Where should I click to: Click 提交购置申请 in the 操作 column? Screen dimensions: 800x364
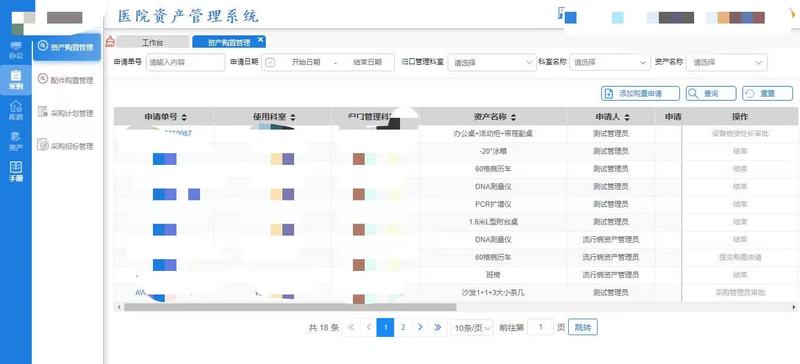[740, 257]
